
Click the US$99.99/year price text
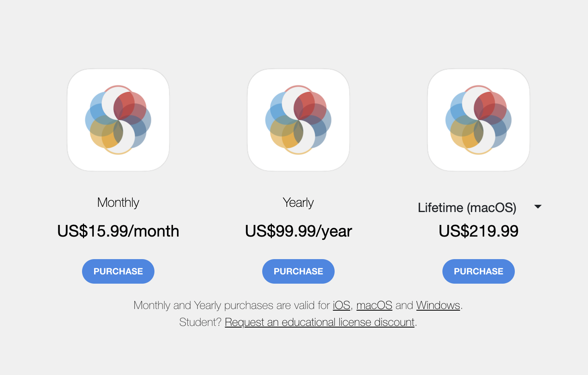click(298, 231)
